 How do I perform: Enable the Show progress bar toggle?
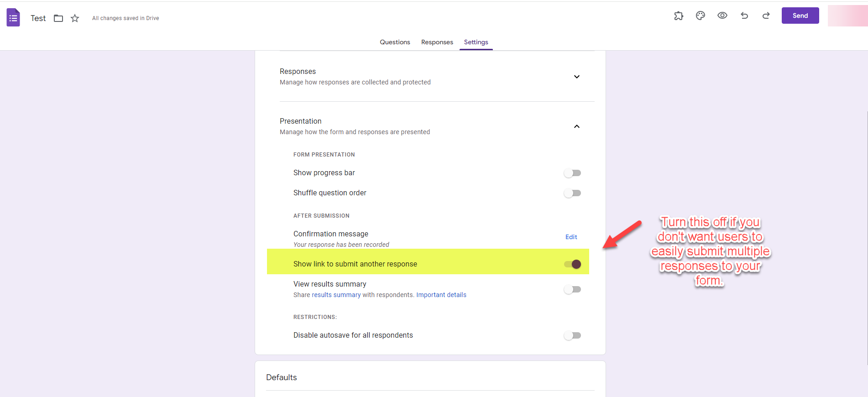click(x=572, y=173)
